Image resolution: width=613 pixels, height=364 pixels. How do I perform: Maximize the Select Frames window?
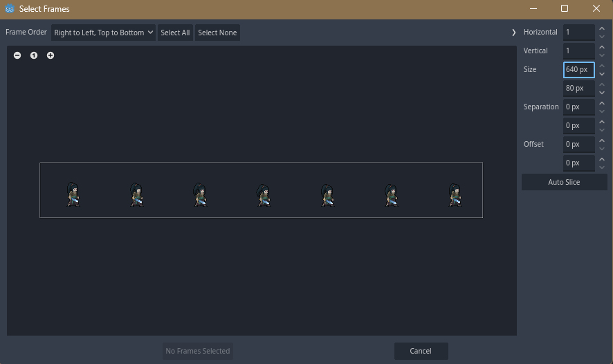click(565, 9)
